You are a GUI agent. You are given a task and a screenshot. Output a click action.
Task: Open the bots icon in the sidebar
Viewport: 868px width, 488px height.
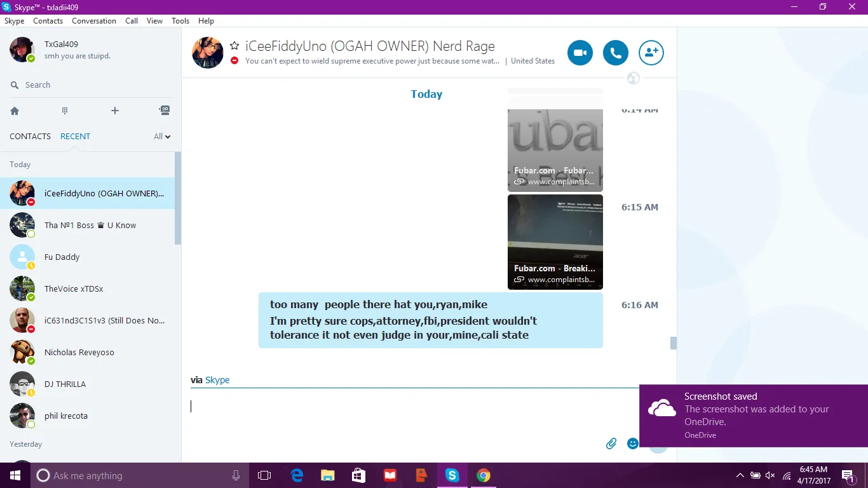point(165,111)
